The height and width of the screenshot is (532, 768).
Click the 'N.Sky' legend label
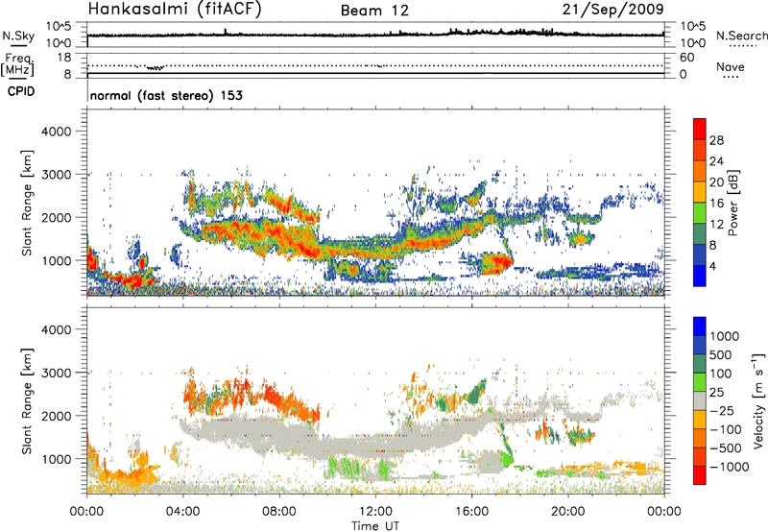pyautogui.click(x=18, y=36)
